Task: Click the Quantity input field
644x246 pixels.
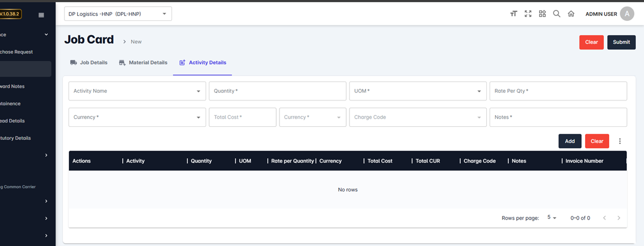Action: [x=277, y=91]
